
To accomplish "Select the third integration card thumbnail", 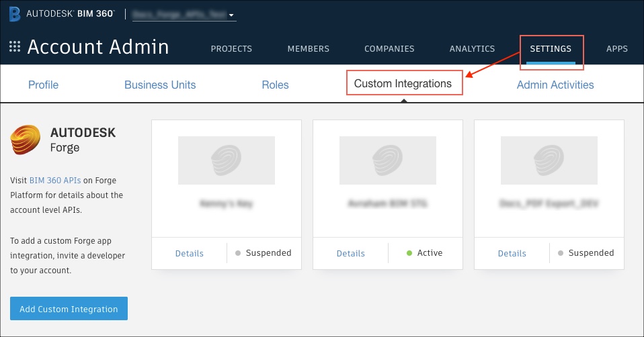I will (549, 160).
